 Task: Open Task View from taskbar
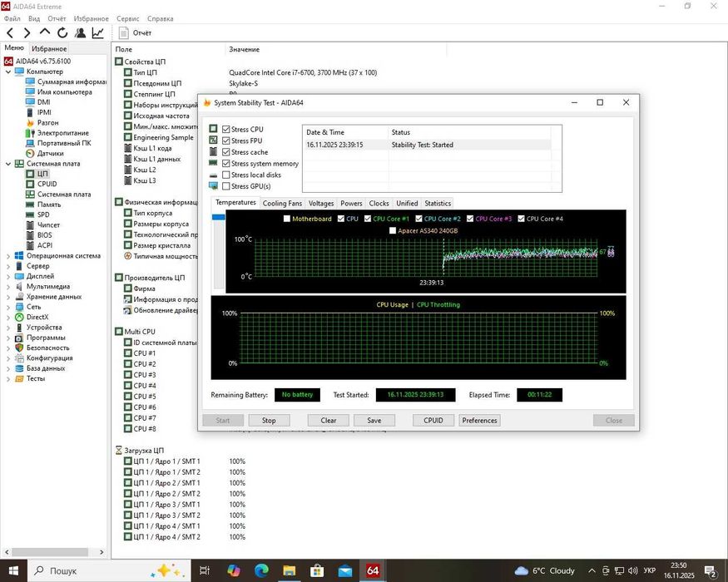205,570
